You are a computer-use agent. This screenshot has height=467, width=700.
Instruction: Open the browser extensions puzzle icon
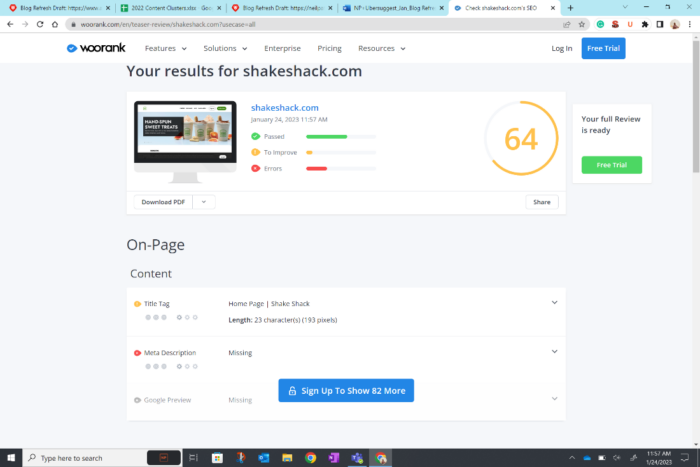coord(645,25)
